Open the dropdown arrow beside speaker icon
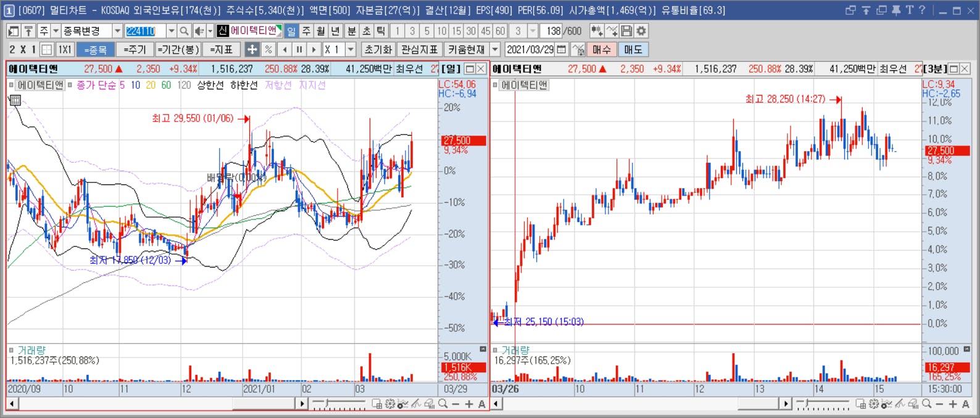Image resolution: width=980 pixels, height=418 pixels. tap(210, 31)
